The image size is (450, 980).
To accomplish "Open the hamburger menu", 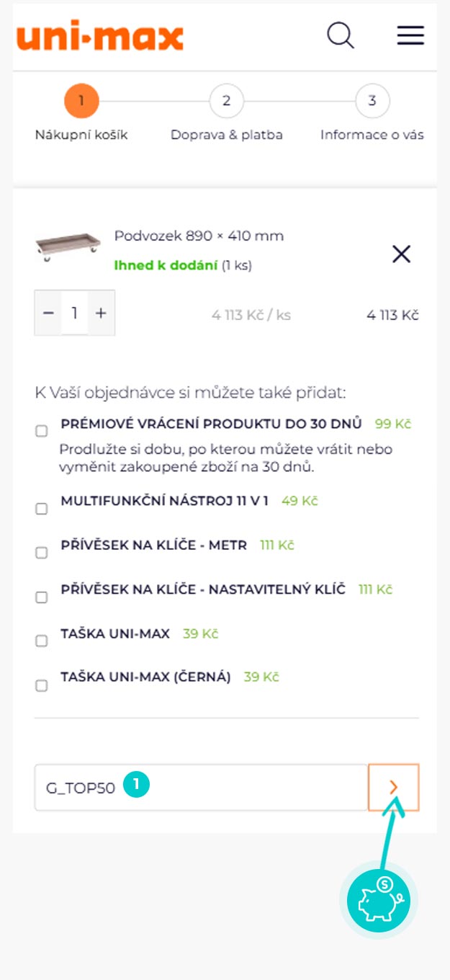I will 410,35.
